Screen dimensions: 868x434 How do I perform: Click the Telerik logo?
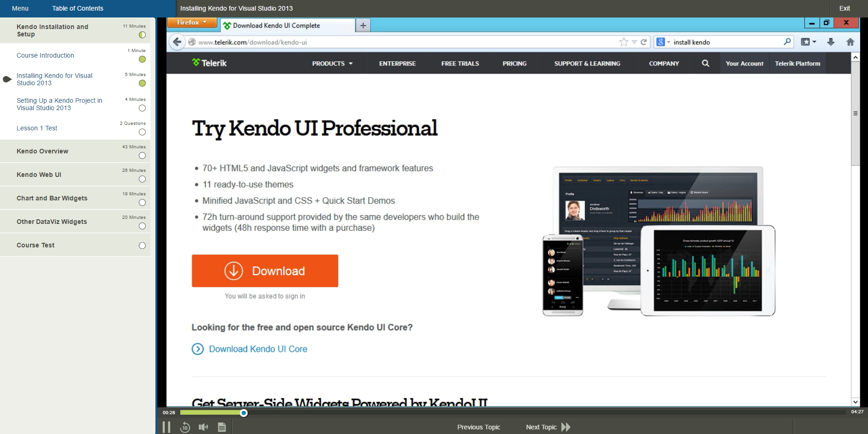[x=209, y=63]
